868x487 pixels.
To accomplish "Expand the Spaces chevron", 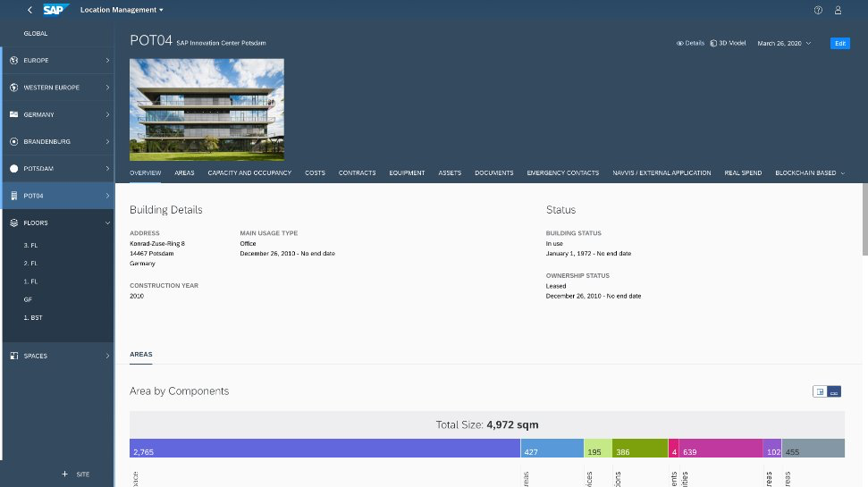I will pyautogui.click(x=107, y=356).
